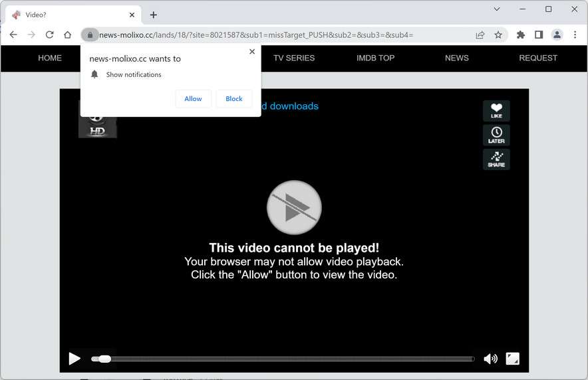This screenshot has height=380, width=588.
Task: Open the NEWS menu item
Action: pyautogui.click(x=457, y=58)
